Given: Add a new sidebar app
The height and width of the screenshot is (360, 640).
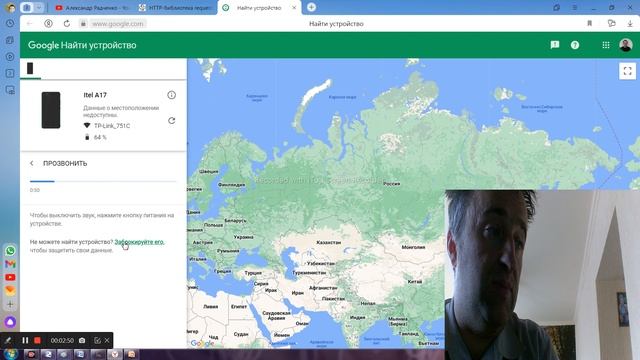Looking at the screenshot, I should pyautogui.click(x=10, y=304).
